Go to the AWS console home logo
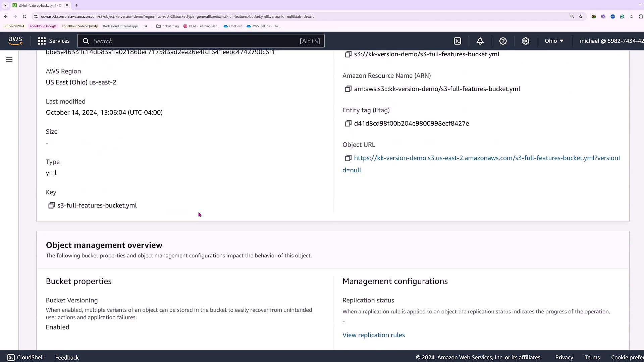The width and height of the screenshot is (644, 362). [15, 41]
